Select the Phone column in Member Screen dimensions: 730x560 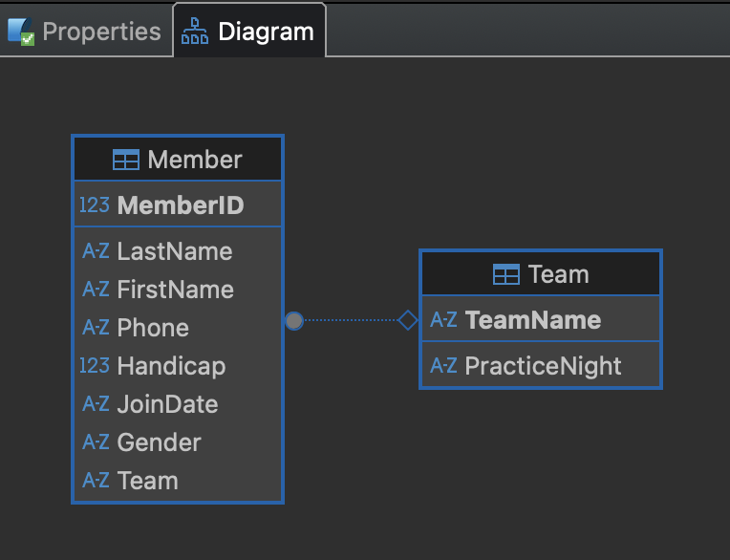153,328
